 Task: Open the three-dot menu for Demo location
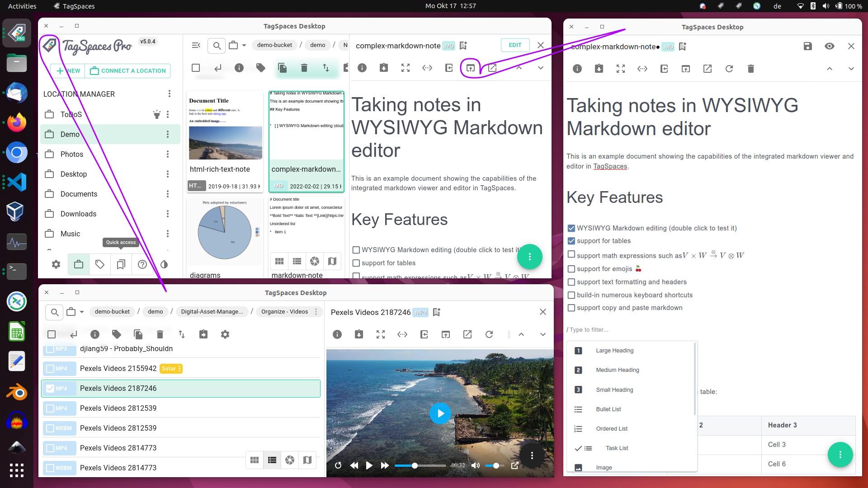tap(168, 134)
